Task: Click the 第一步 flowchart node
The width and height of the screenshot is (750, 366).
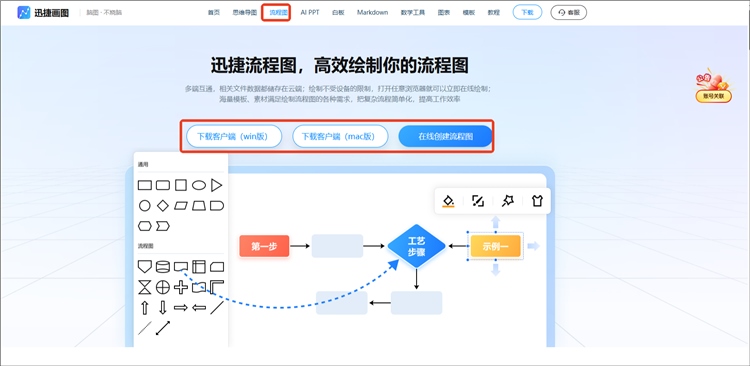Action: click(264, 246)
